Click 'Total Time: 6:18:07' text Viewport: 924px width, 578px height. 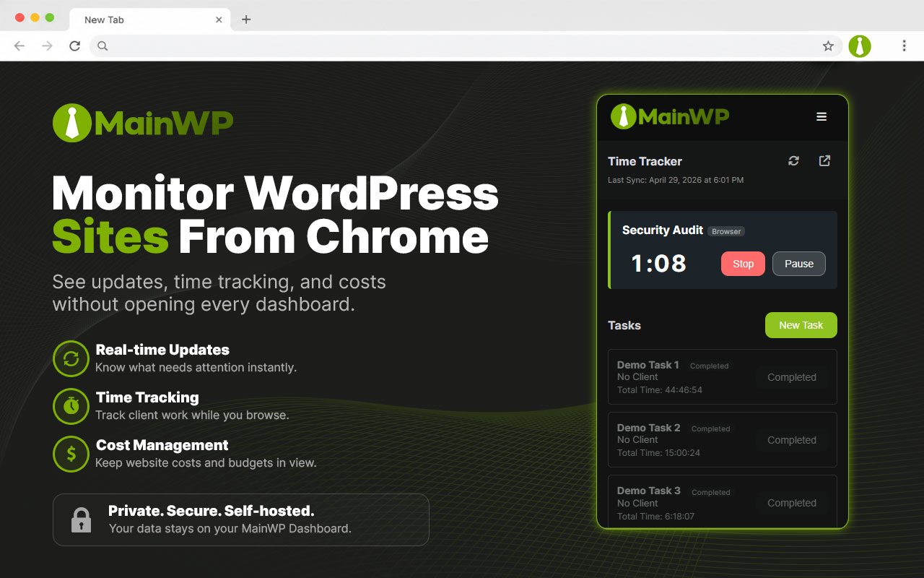click(x=655, y=517)
